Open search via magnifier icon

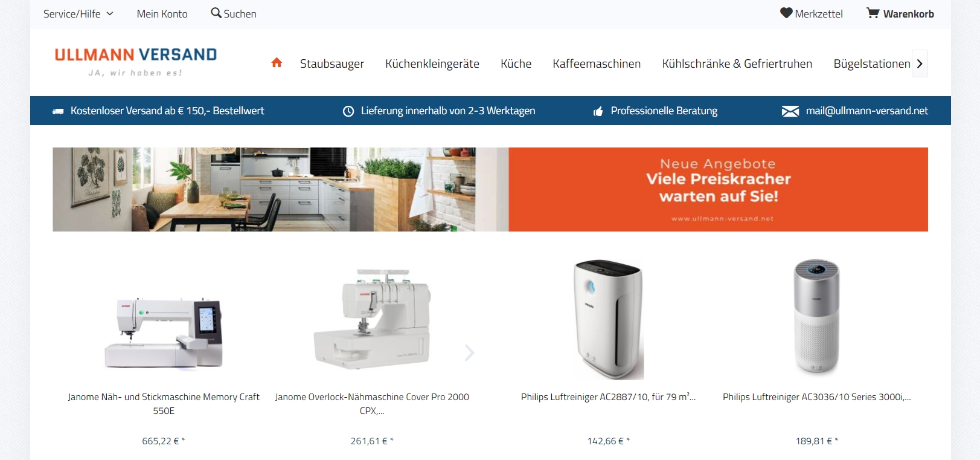point(216,13)
